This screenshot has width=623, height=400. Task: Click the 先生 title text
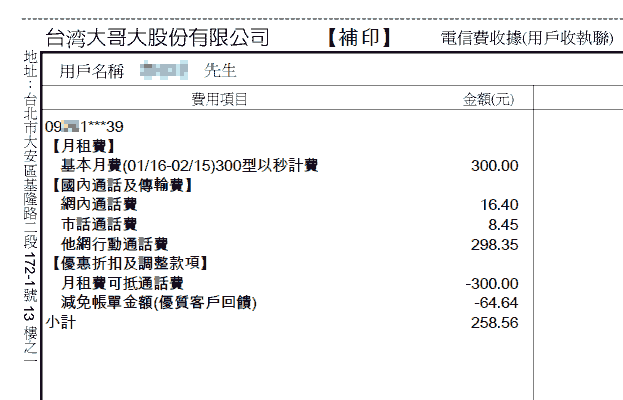[220, 71]
